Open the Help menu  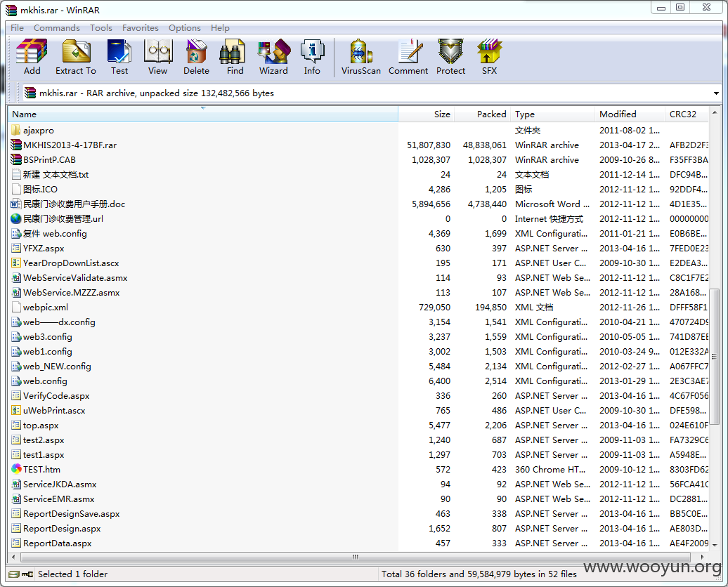pyautogui.click(x=220, y=28)
